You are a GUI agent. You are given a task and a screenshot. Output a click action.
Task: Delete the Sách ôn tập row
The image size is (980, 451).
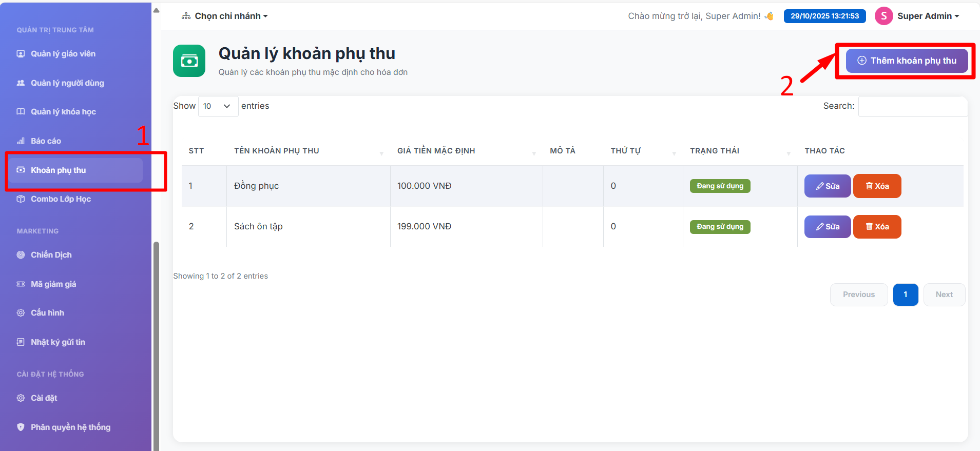[877, 227]
